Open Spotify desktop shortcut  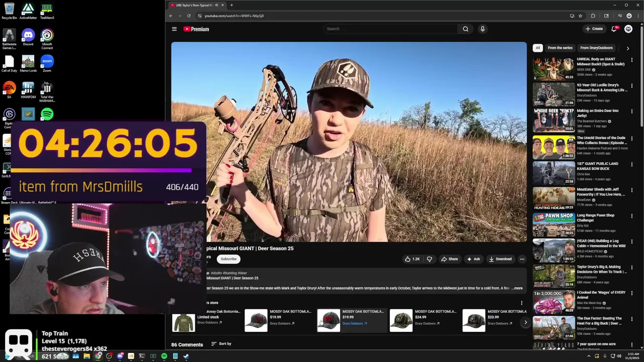pos(47,115)
